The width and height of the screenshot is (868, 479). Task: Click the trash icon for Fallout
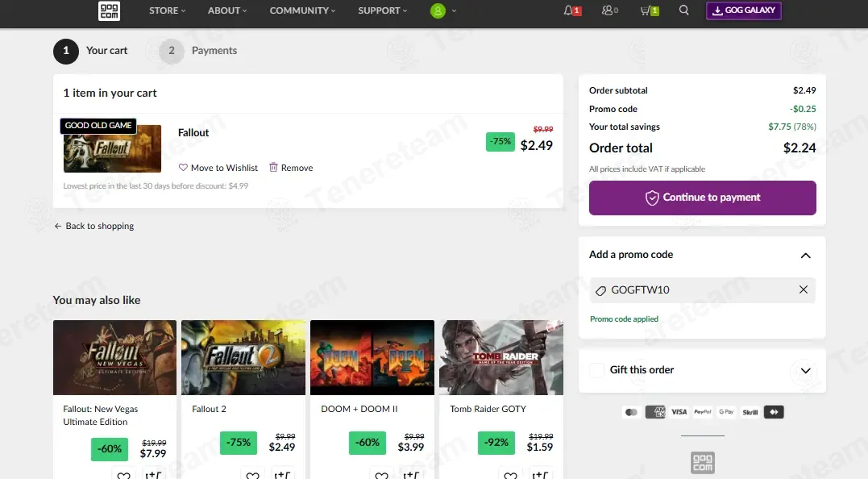click(x=273, y=167)
